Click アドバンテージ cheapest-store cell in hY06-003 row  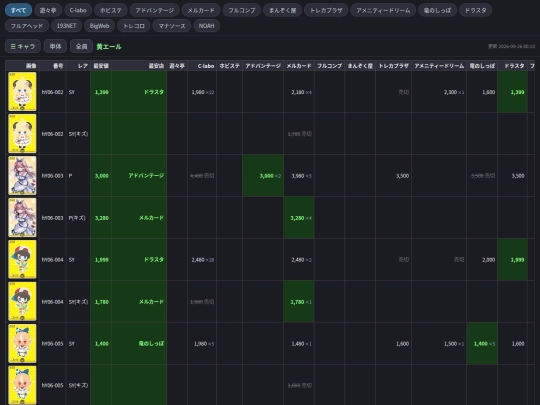pyautogui.click(x=139, y=176)
